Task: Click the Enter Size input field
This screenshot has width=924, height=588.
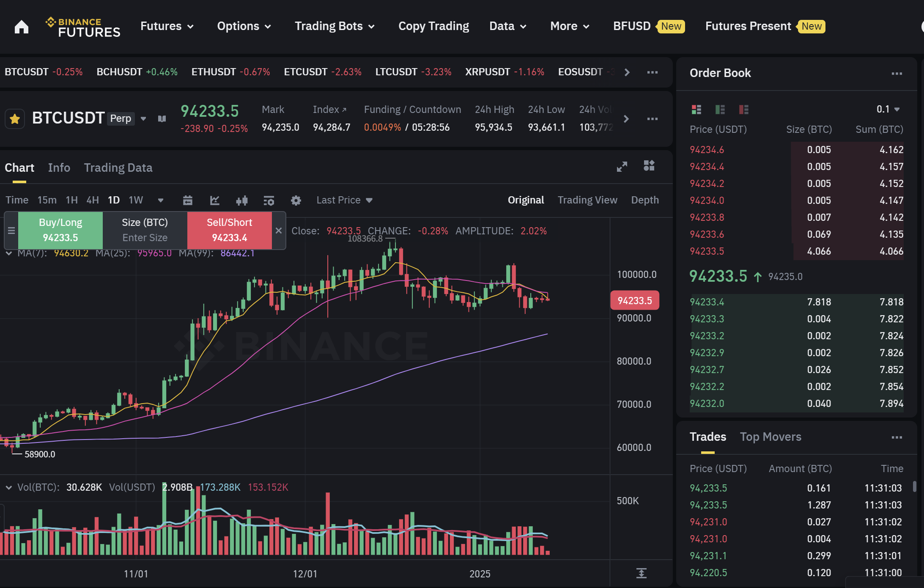Action: (x=145, y=237)
